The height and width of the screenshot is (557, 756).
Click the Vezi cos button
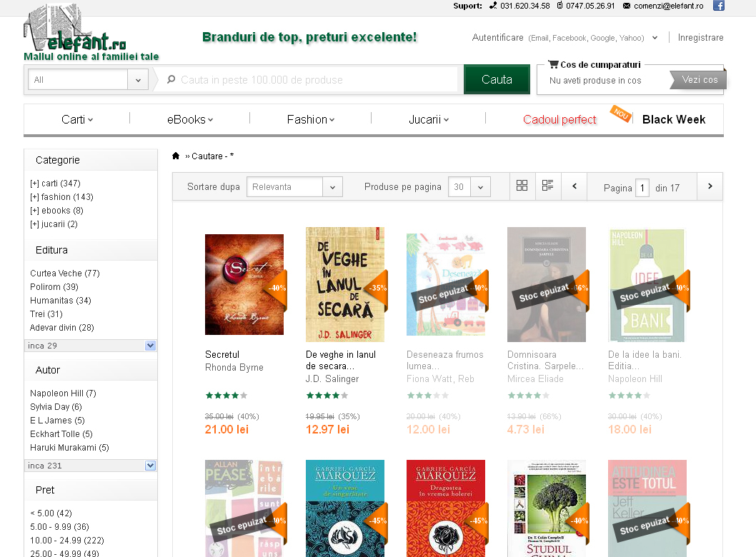(x=699, y=79)
